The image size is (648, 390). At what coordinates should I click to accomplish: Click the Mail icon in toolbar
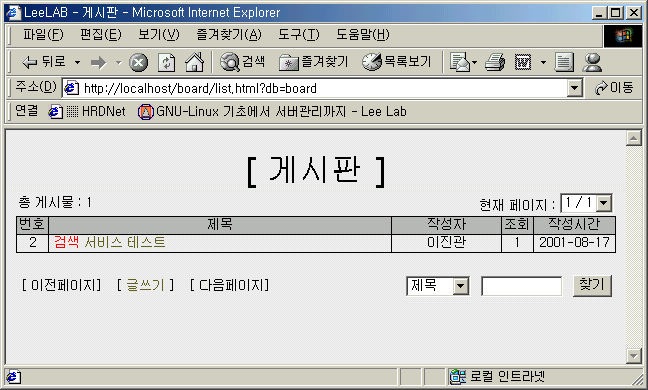[x=460, y=63]
